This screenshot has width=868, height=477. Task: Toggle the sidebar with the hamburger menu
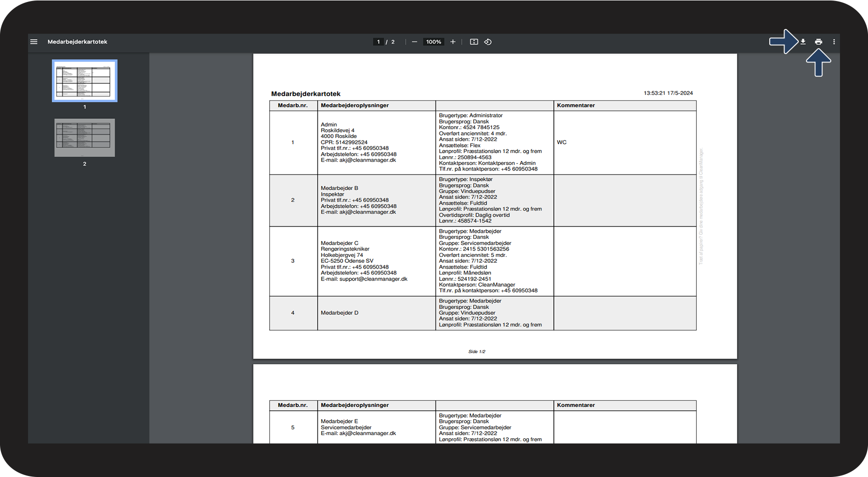pos(34,42)
